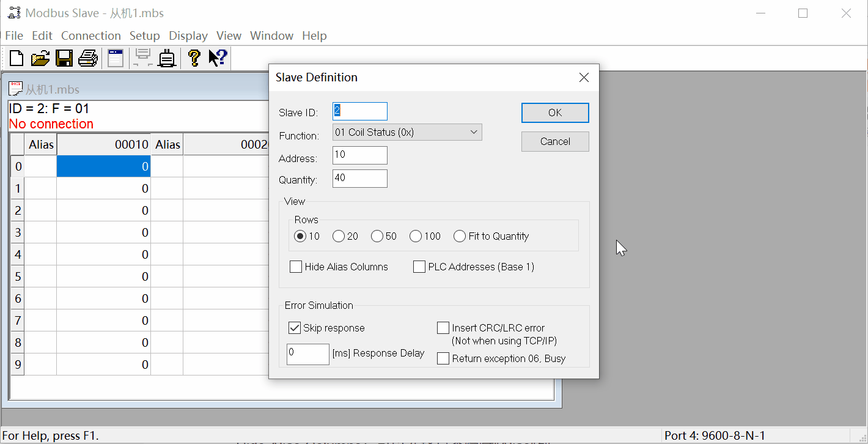Click the Slave ID input field
This screenshot has width=868, height=444.
360,111
